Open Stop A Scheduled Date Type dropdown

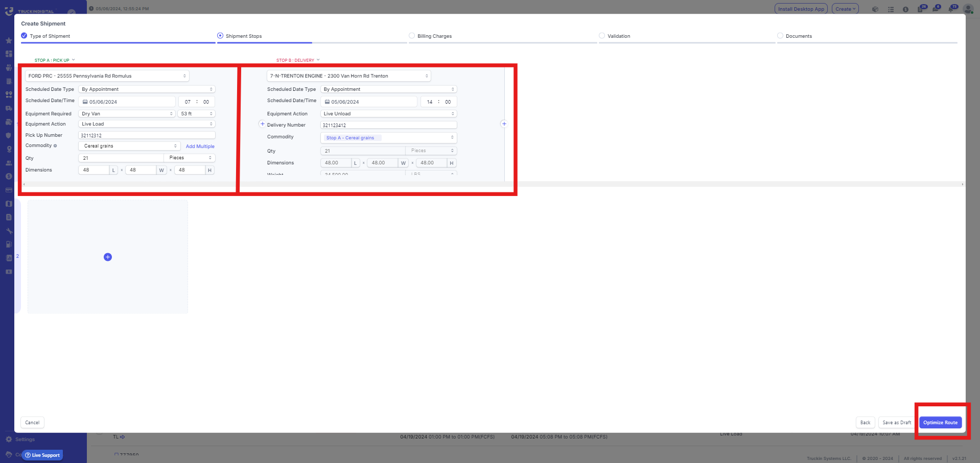[147, 89]
